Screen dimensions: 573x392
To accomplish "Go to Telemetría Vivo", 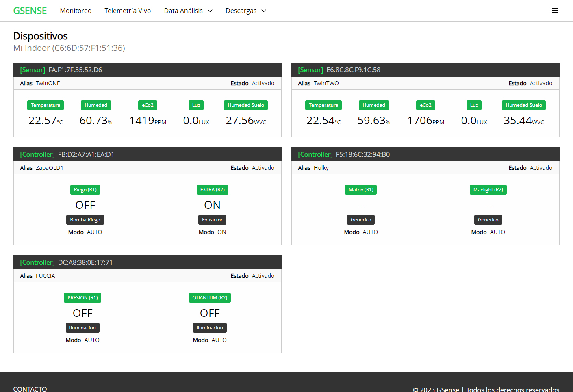I will click(x=128, y=11).
